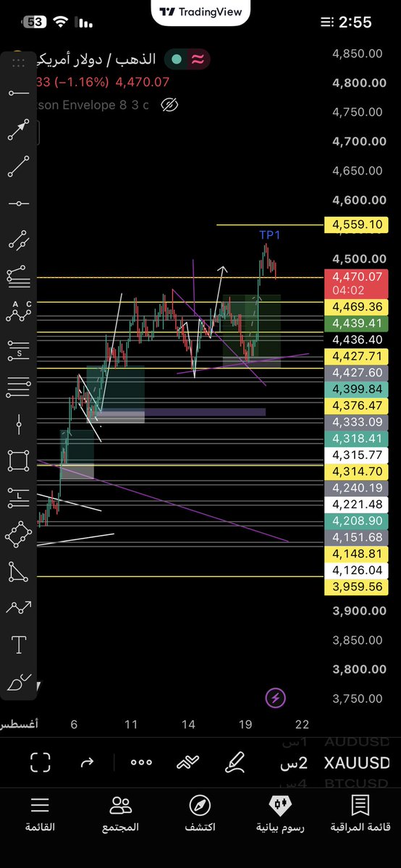Select the horizontal line tool
Viewport: 401px width, 868px height.
pos(18,203)
